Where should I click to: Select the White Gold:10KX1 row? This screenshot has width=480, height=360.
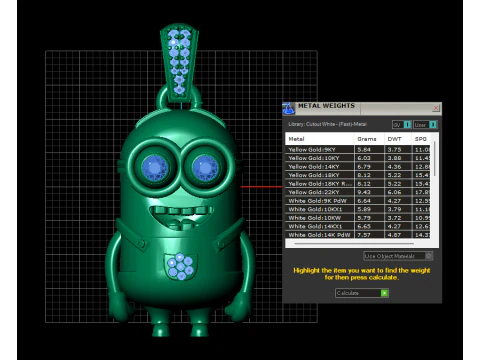point(359,209)
